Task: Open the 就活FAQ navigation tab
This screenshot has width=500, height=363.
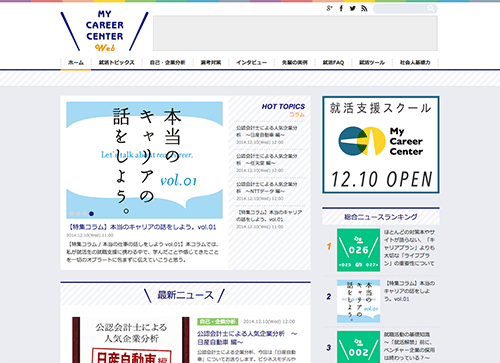Action: pos(333,62)
